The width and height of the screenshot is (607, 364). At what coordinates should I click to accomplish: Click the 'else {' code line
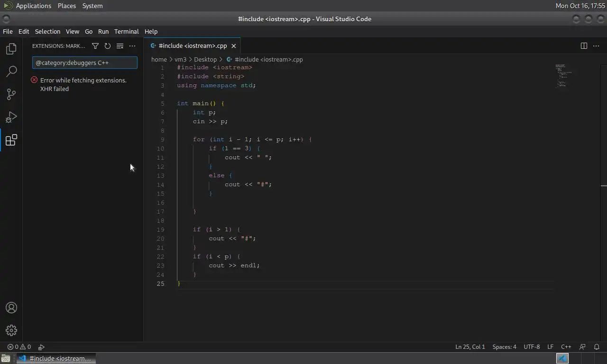pos(221,175)
